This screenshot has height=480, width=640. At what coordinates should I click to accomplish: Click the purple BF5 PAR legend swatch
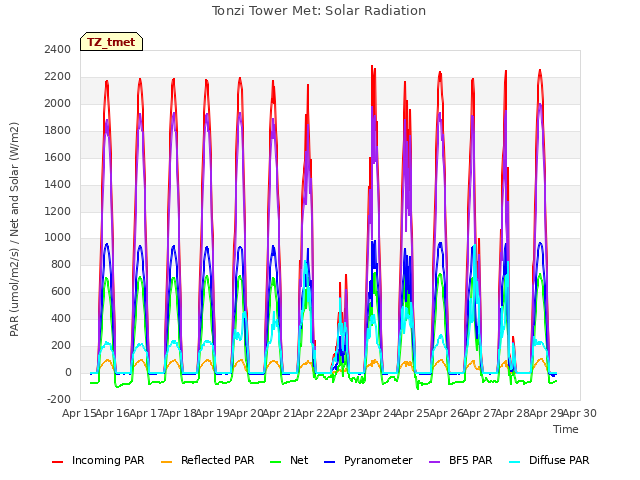point(435,462)
